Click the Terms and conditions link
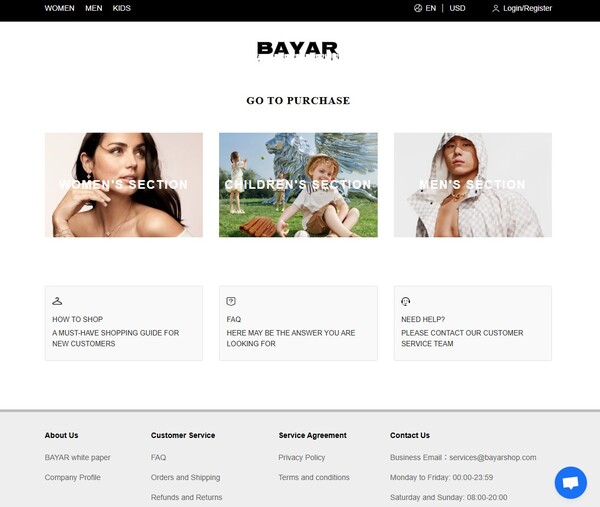 coord(314,477)
